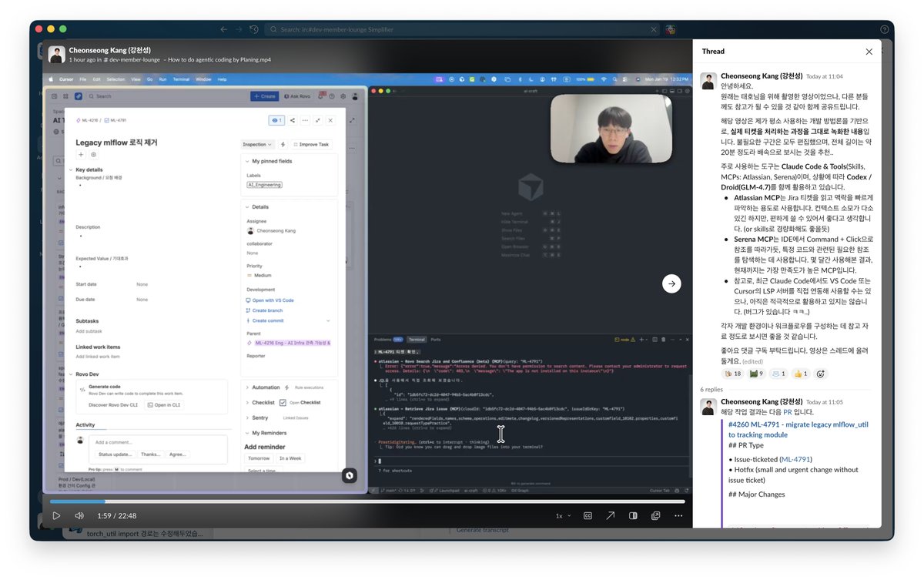
Task: Open the first thread message avatar
Action: (x=708, y=79)
